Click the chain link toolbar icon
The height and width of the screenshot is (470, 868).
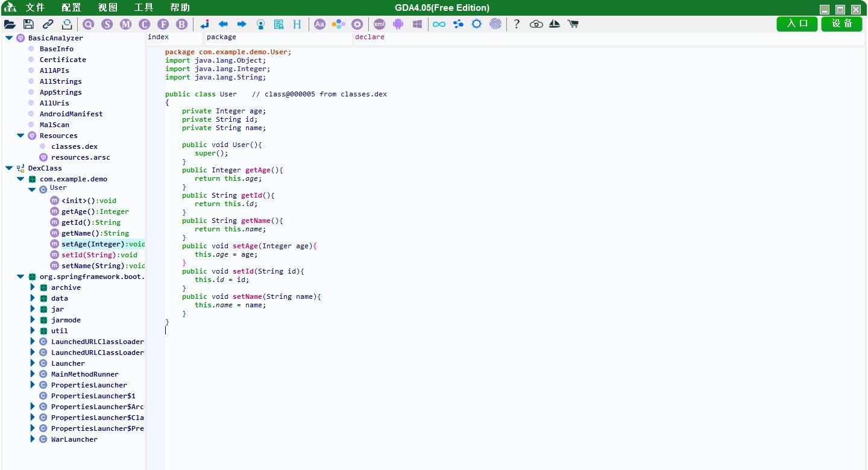[x=48, y=24]
